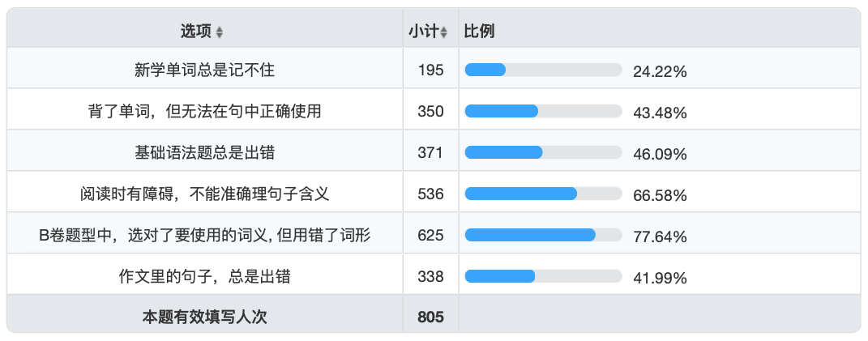This screenshot has width=868, height=341.
Task: Click the progress bar showing 66.58%
Action: pos(543,194)
